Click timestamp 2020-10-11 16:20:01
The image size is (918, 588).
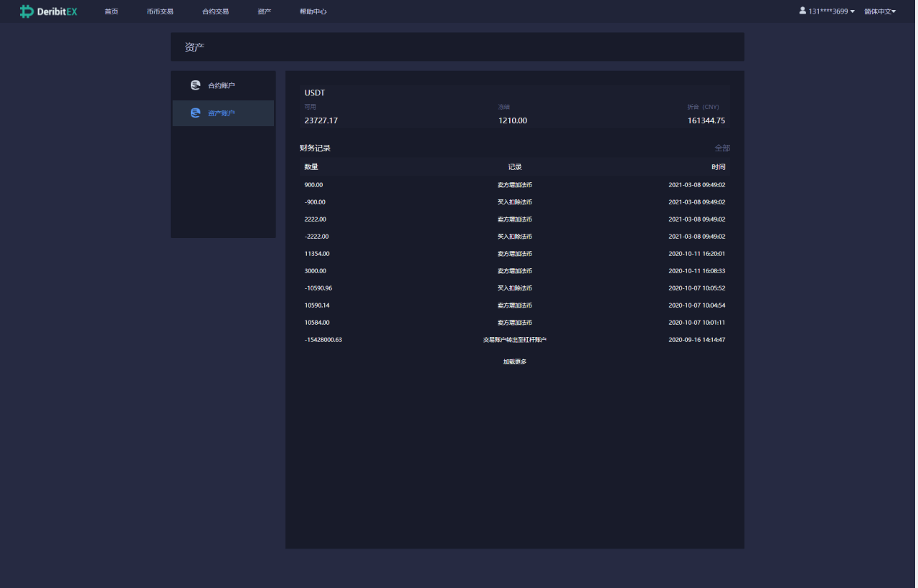click(x=697, y=254)
